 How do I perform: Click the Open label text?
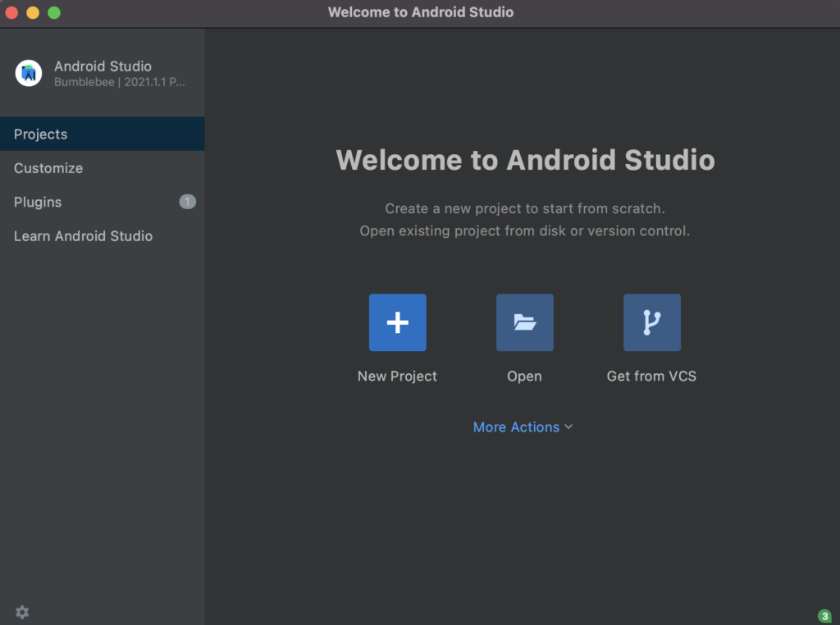pyautogui.click(x=524, y=376)
